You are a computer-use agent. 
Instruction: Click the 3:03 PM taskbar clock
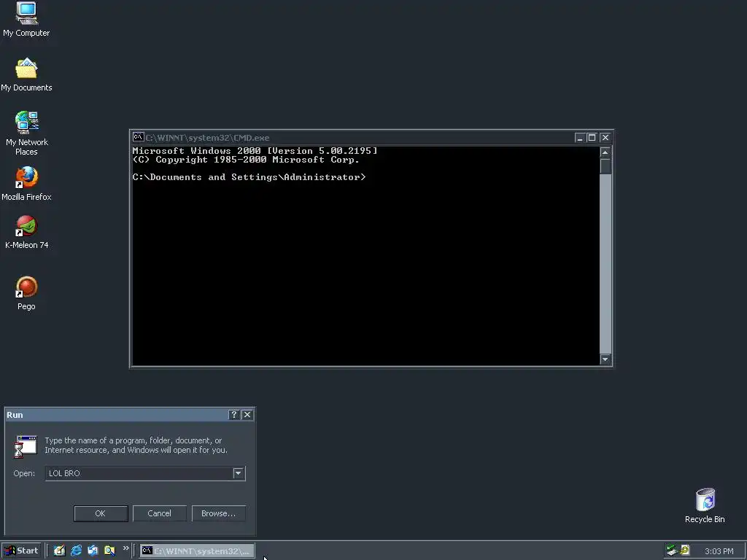point(719,551)
